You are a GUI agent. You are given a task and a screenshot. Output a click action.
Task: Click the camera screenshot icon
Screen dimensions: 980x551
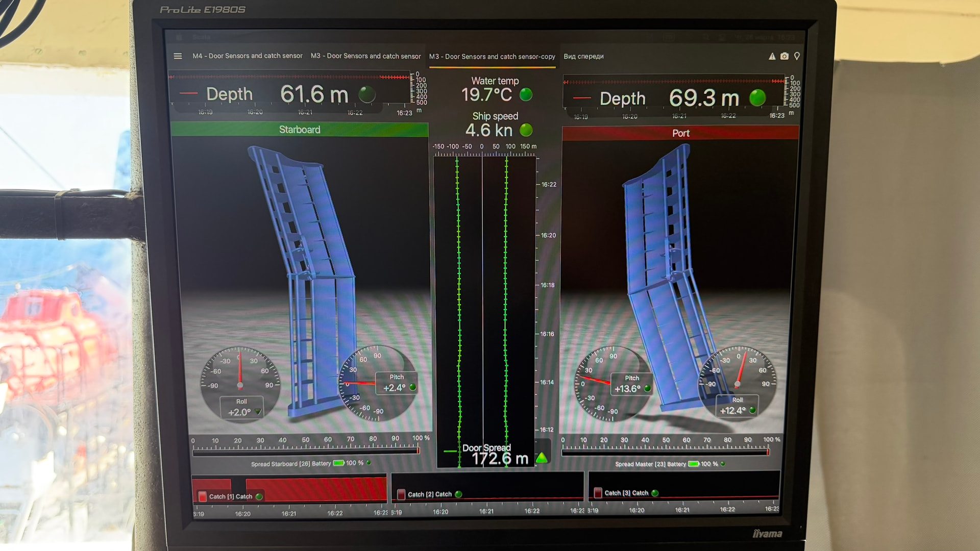click(x=785, y=56)
